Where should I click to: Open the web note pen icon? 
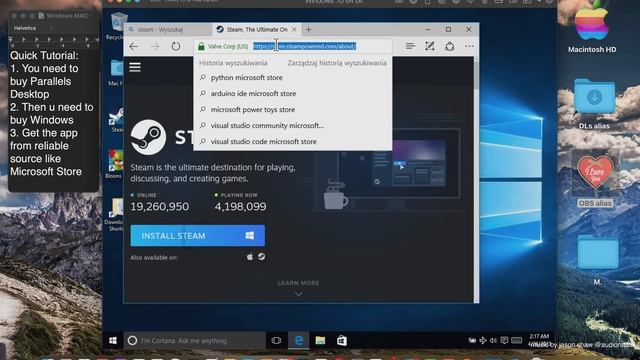429,46
